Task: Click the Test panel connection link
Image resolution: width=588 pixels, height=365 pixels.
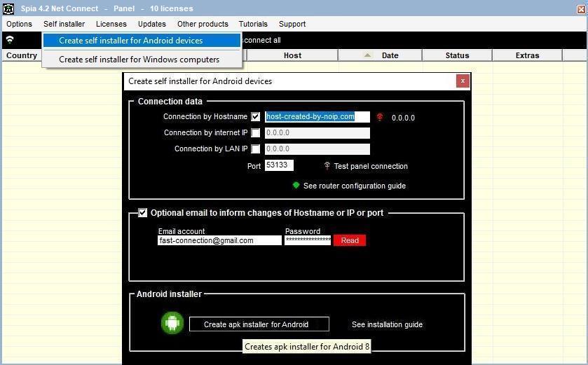Action: (x=371, y=166)
